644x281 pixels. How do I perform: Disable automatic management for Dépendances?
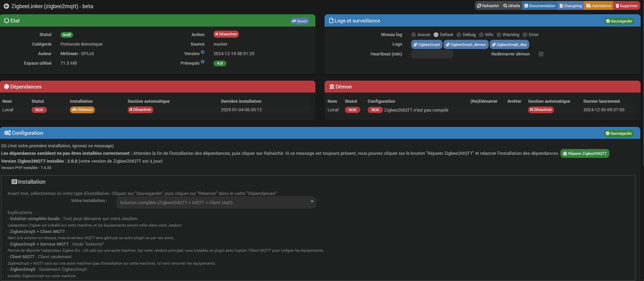(x=140, y=110)
